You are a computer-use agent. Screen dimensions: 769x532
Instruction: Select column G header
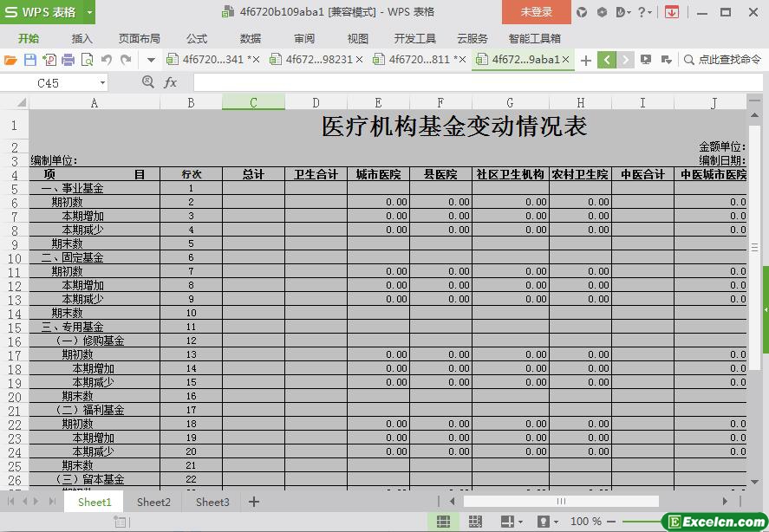pyautogui.click(x=511, y=102)
